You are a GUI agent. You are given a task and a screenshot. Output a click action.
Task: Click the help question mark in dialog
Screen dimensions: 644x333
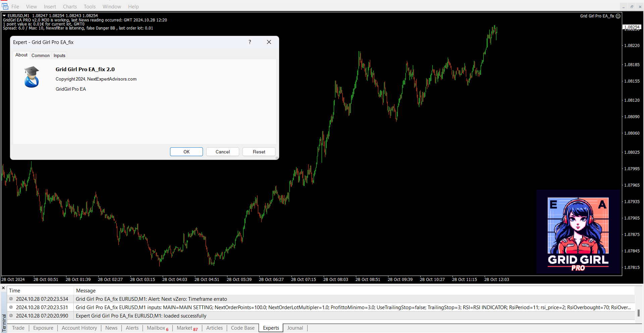tap(250, 42)
